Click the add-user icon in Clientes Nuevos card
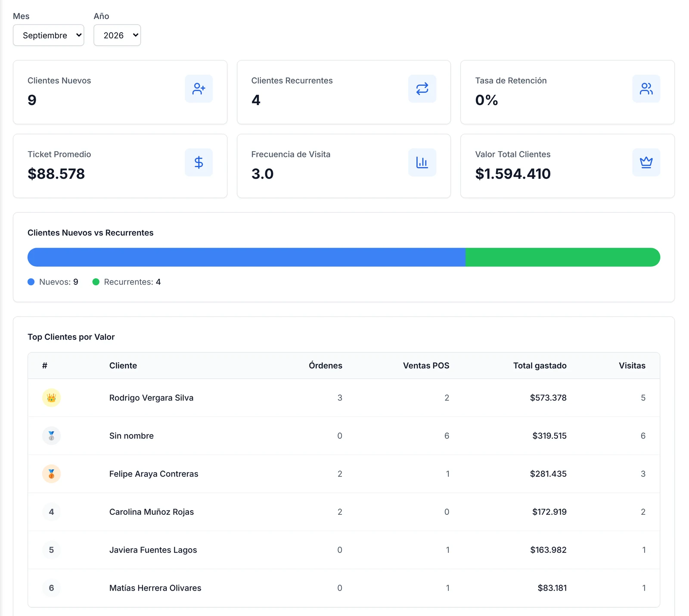The width and height of the screenshot is (689, 616). click(199, 89)
